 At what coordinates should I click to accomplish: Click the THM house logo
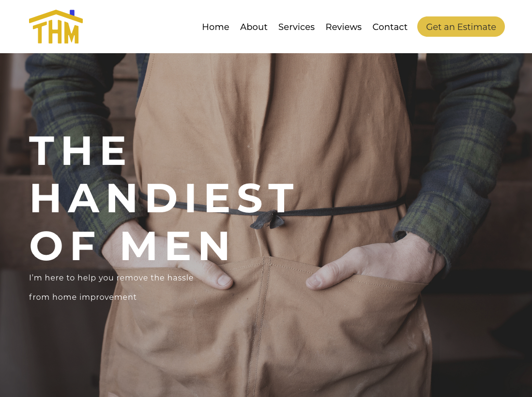[56, 27]
